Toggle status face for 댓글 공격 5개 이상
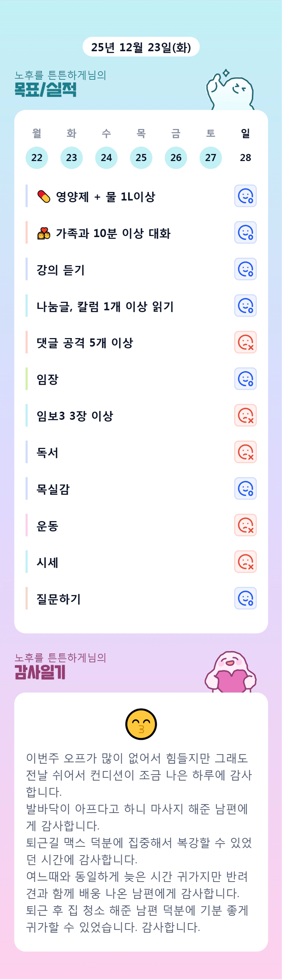The height and width of the screenshot is (980, 282). coord(246,343)
